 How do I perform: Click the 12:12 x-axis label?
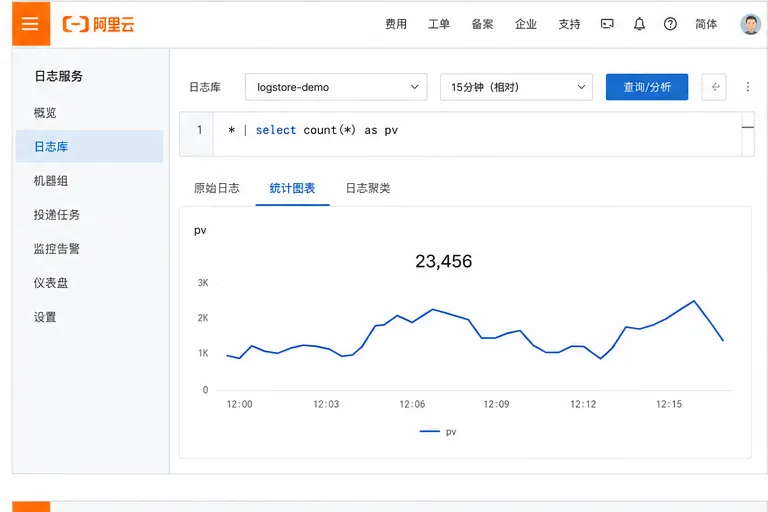coord(583,404)
